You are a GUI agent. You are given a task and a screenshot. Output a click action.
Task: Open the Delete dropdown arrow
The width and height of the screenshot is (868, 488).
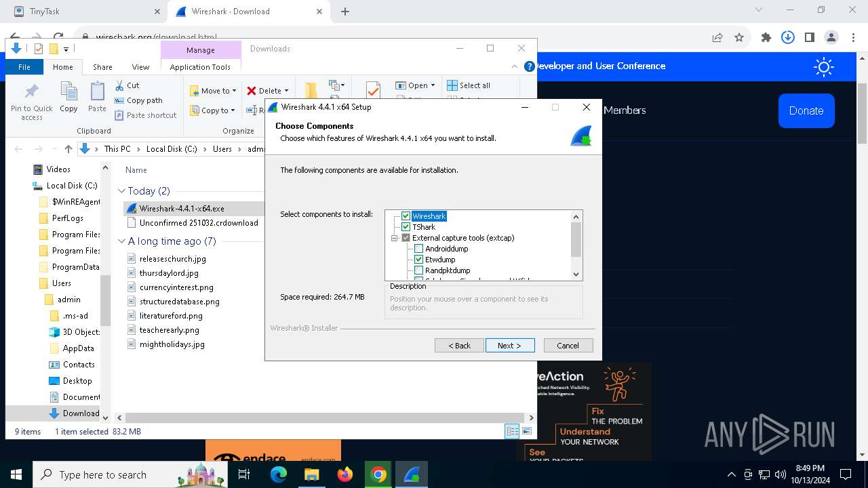tap(286, 91)
